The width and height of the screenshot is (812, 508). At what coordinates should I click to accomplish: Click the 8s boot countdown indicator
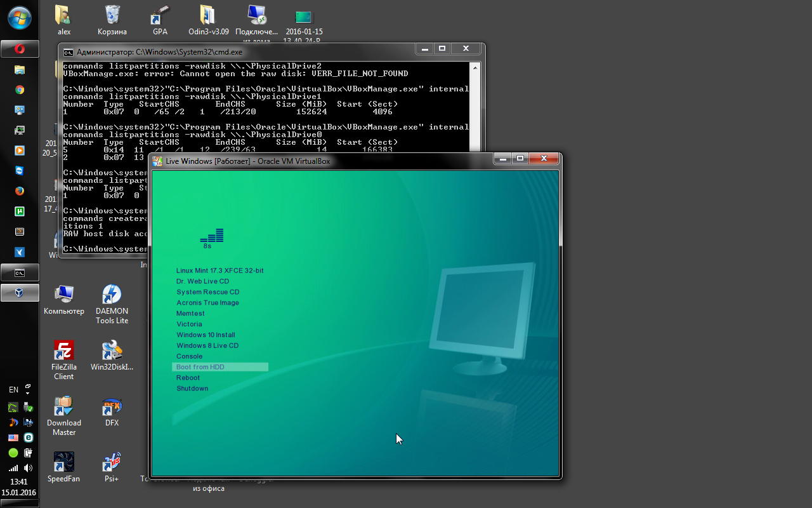pos(211,239)
